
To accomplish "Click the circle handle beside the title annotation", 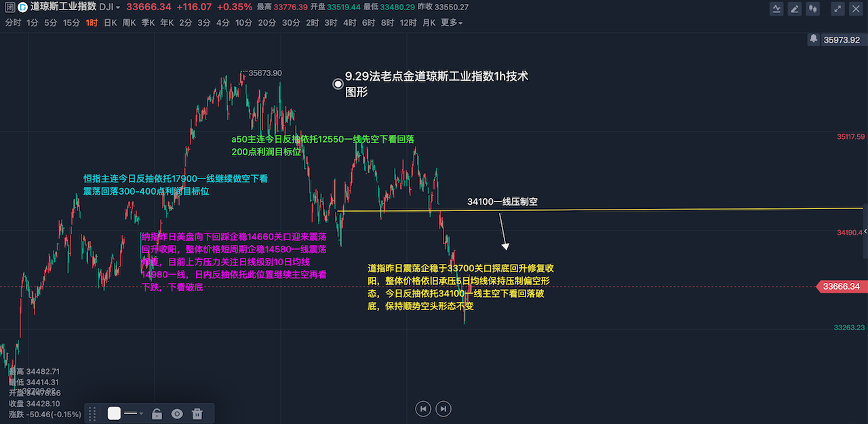I will (x=338, y=84).
